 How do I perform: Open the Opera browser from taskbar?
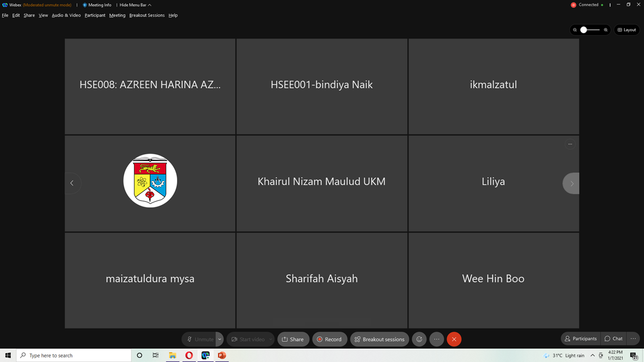click(x=189, y=355)
